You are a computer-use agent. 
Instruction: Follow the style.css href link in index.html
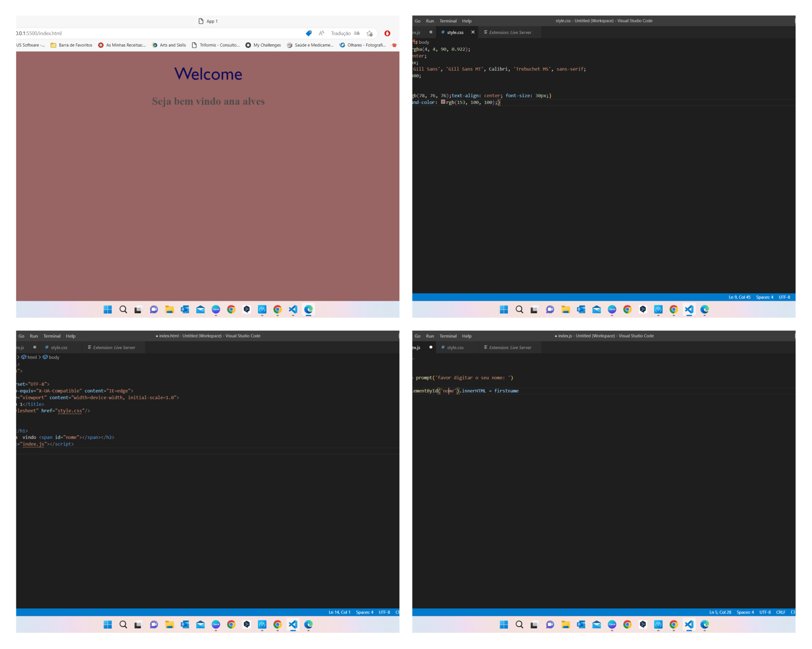point(70,411)
